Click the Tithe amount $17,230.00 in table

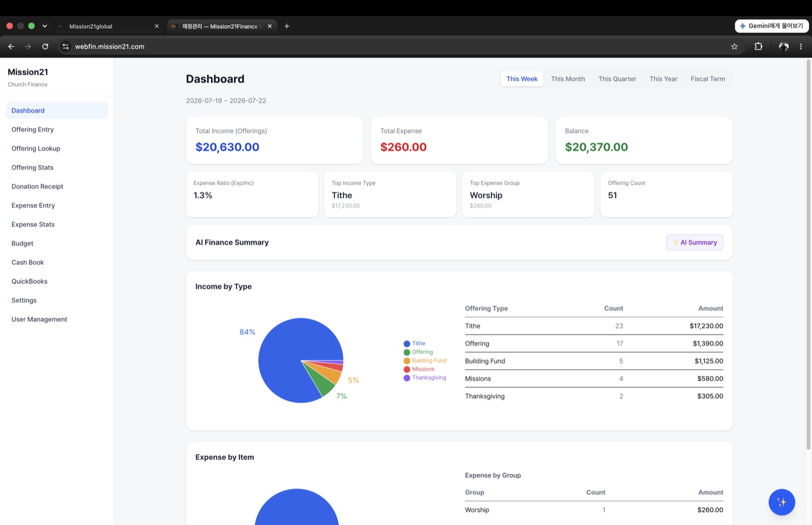click(x=706, y=326)
